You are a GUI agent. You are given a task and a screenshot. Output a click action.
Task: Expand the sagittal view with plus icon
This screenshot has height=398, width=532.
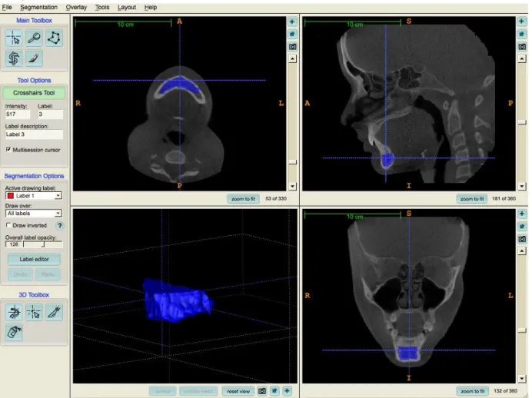522,22
